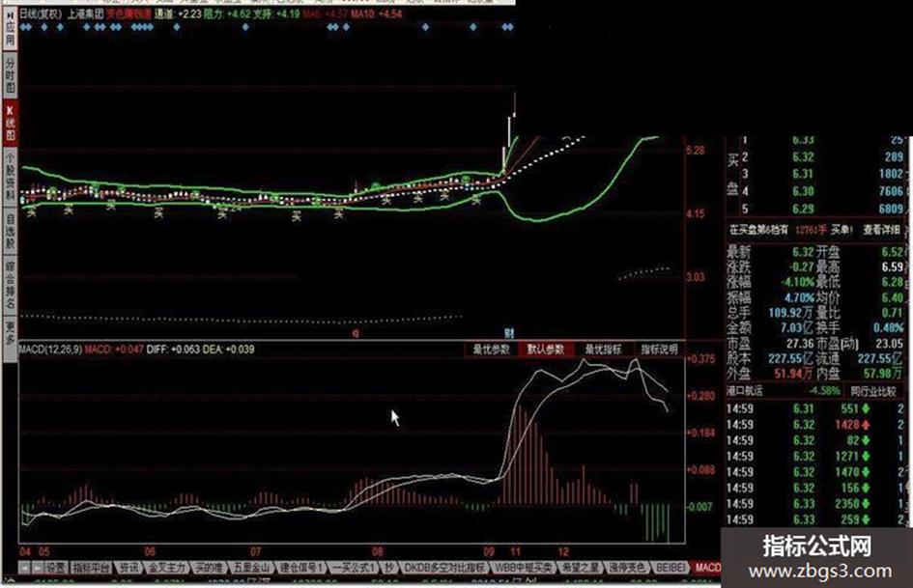Screen dimensions: 913x588
Task: Click the trade row with volume 1428
Action: (814, 425)
